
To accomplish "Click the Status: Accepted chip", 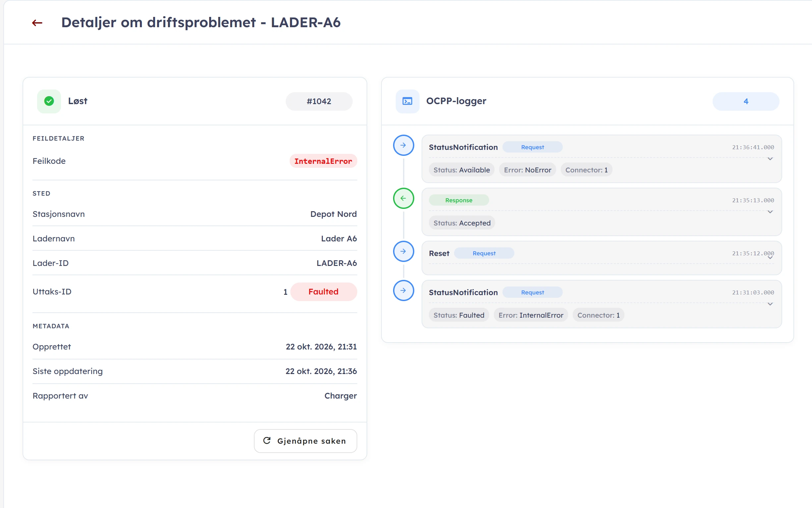I will point(462,223).
